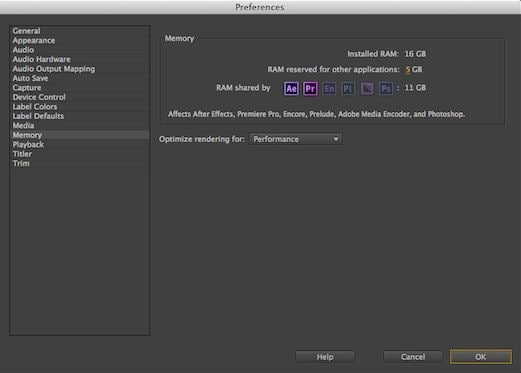Image resolution: width=521 pixels, height=373 pixels.
Task: Choose Label Colors in sidebar
Action: point(79,107)
